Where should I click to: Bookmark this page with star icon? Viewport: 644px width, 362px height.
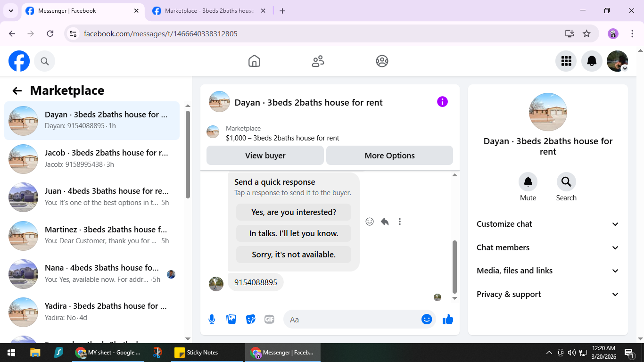click(586, 33)
